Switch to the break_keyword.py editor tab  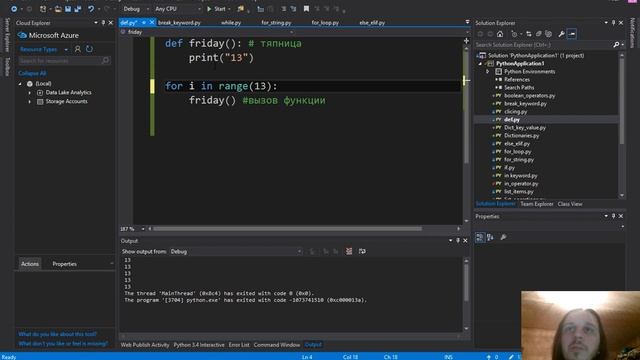[179, 23]
